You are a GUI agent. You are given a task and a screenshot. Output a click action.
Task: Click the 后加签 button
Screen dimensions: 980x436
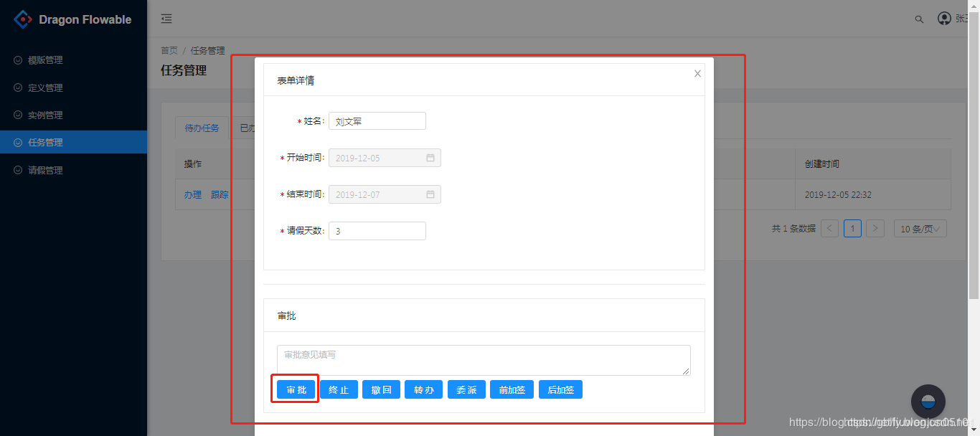pos(560,389)
